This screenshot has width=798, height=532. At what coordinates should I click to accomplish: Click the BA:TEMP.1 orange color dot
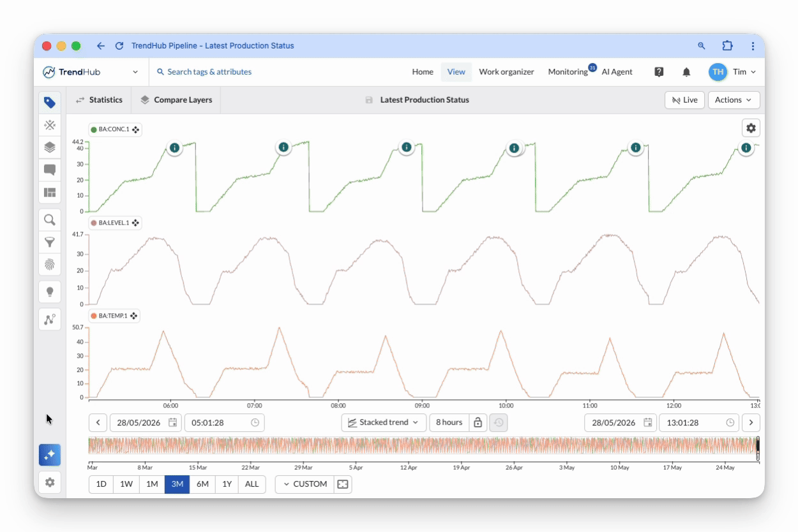(94, 316)
